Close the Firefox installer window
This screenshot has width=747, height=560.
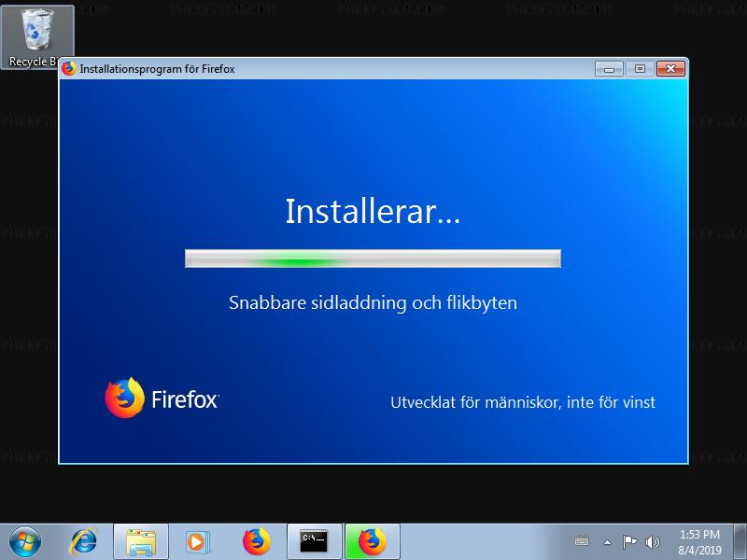(x=670, y=69)
